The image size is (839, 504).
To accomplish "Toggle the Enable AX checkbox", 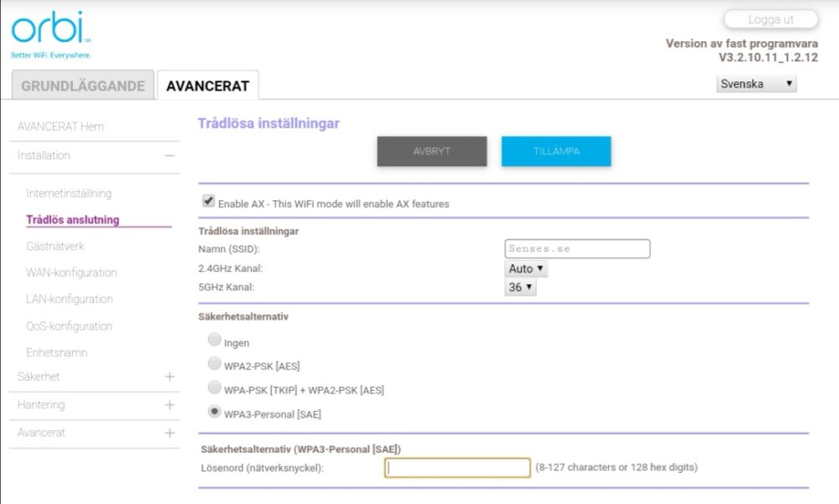I will (x=208, y=201).
